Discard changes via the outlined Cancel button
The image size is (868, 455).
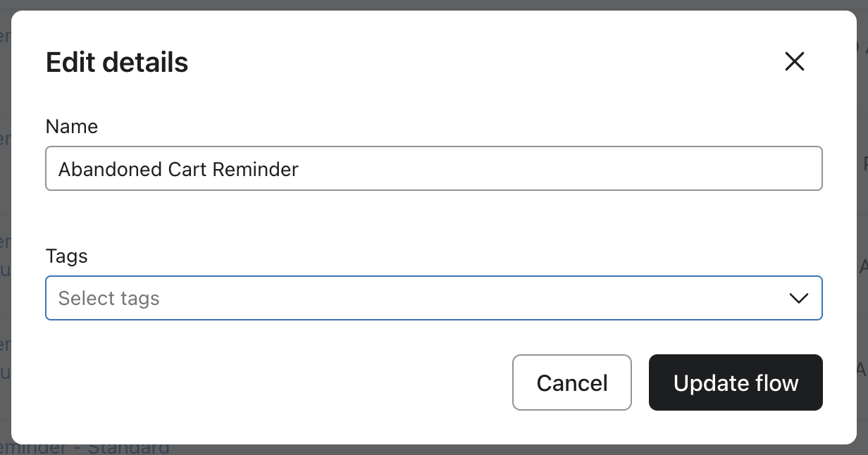571,382
